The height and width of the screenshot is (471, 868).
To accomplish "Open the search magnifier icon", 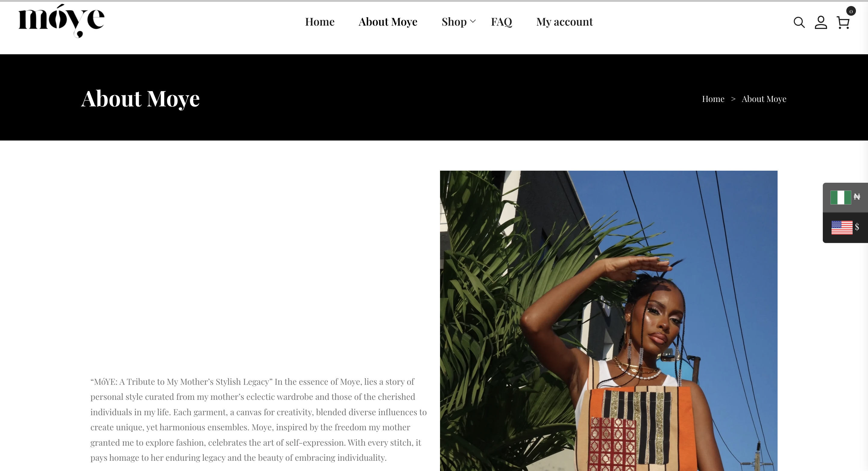I will pyautogui.click(x=799, y=22).
